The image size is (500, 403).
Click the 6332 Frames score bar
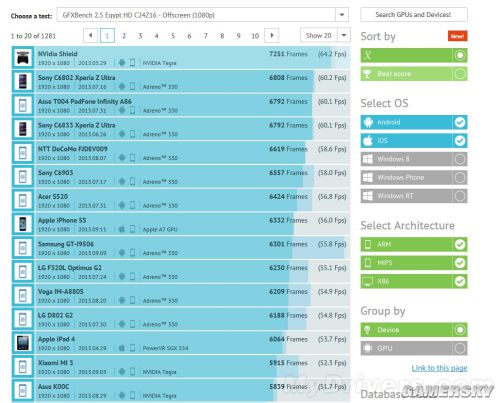point(192,224)
